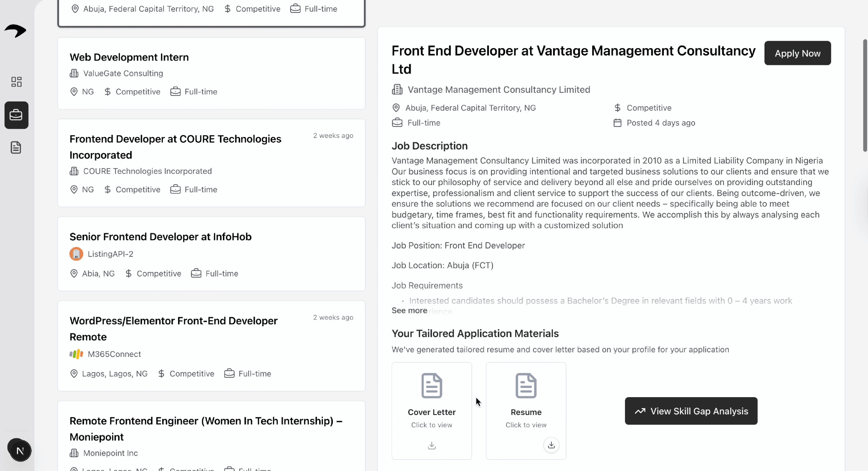Open the user avatar at bottom of sidebar
The width and height of the screenshot is (868, 471).
pyautogui.click(x=20, y=450)
